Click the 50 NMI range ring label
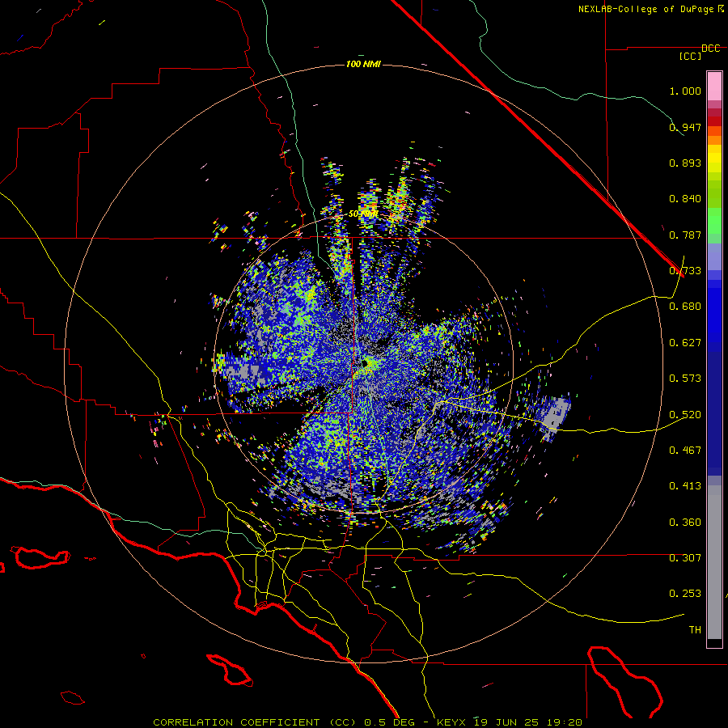This screenshot has height=728, width=728. (363, 214)
